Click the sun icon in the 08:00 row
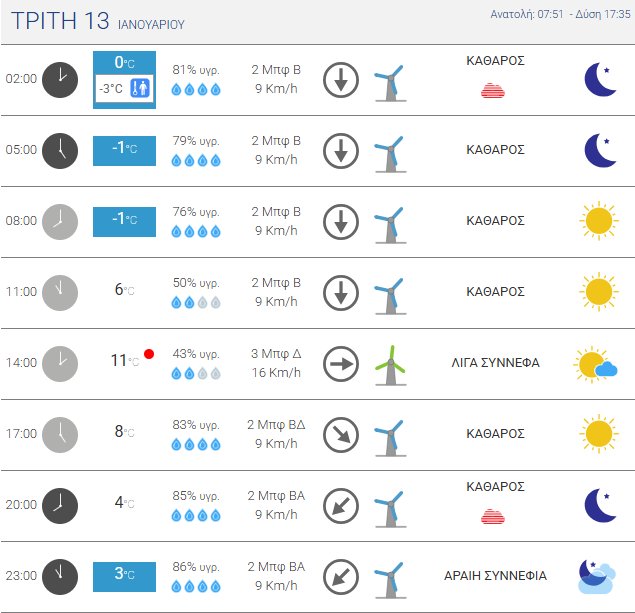 pyautogui.click(x=597, y=221)
